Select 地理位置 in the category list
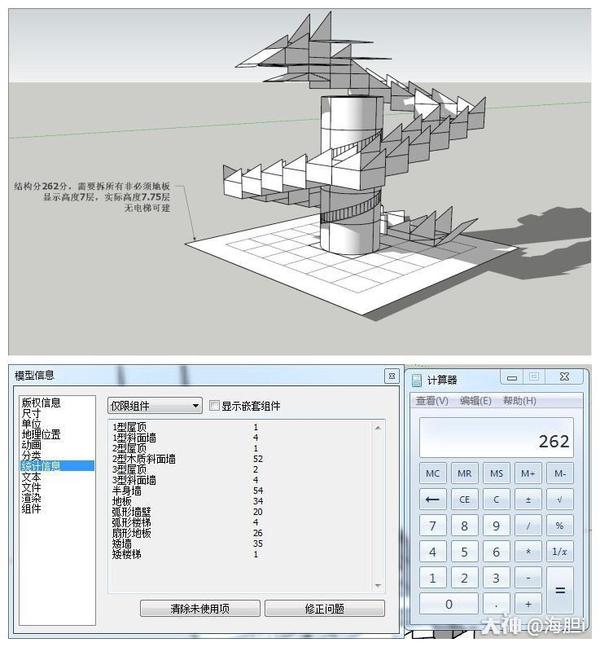The height and width of the screenshot is (647, 600). (41, 435)
